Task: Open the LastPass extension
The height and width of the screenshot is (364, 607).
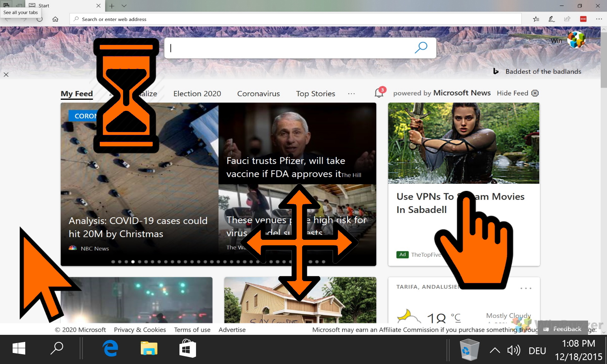Action: click(583, 19)
